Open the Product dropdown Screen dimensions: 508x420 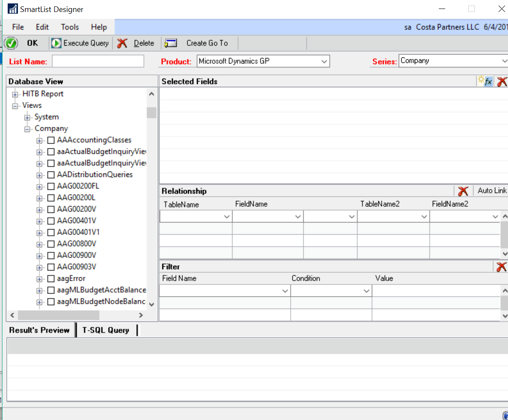[x=324, y=61]
